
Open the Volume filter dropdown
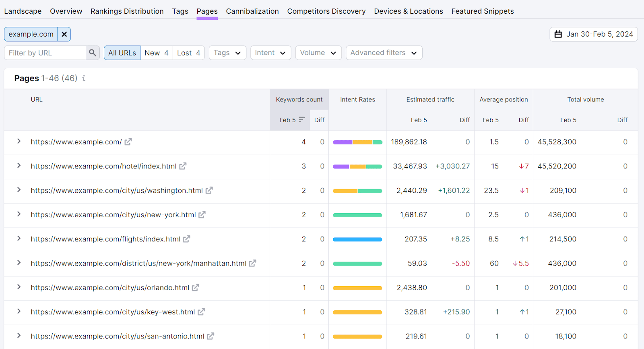[318, 53]
